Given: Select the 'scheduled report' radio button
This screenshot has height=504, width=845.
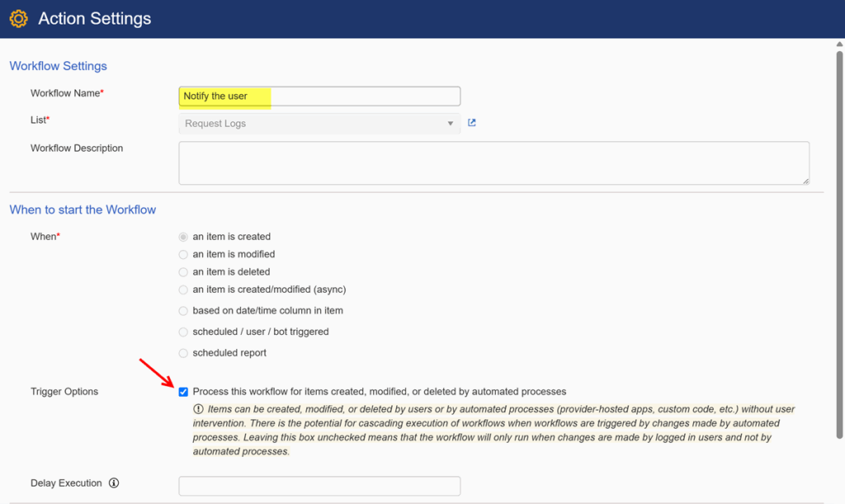Looking at the screenshot, I should coord(183,353).
